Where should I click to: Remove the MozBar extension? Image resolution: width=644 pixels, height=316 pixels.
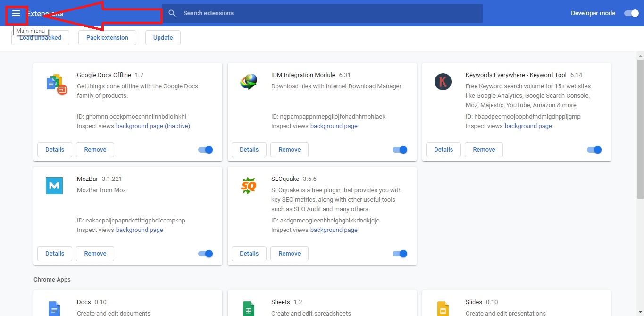click(x=95, y=254)
